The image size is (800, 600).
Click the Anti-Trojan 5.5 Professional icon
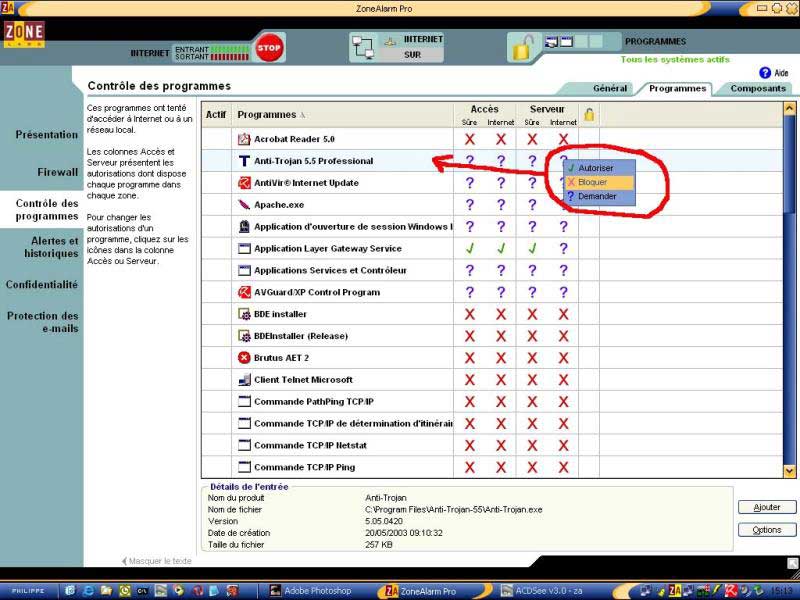[x=244, y=161]
